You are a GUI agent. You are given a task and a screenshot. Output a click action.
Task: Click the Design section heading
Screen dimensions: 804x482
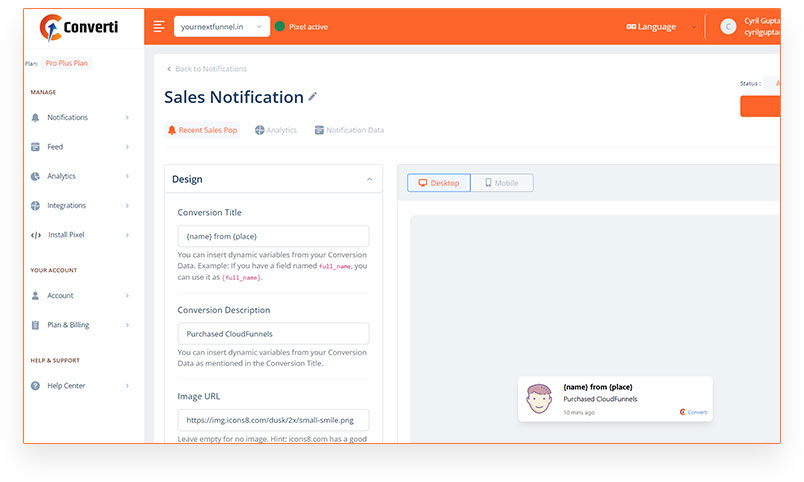187,179
